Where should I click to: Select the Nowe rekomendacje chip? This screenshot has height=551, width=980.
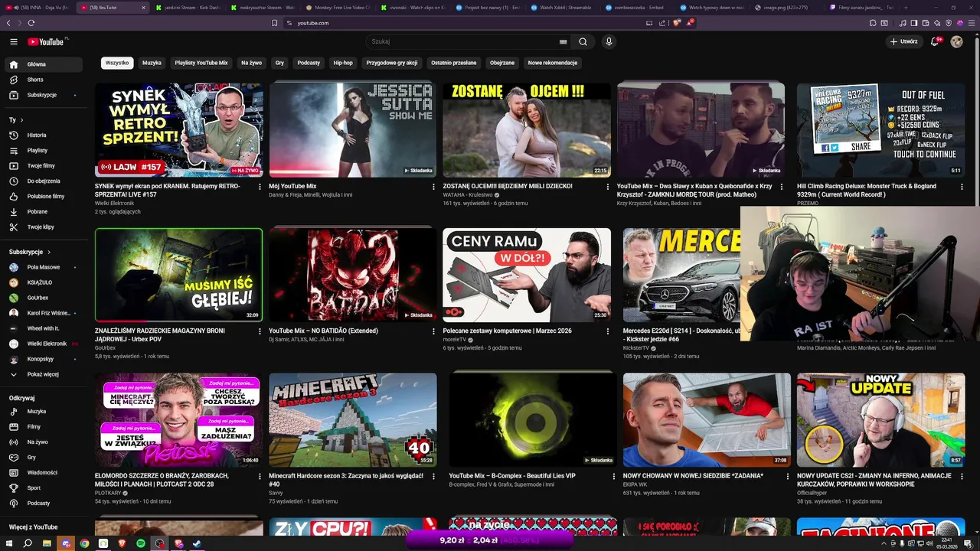point(553,63)
